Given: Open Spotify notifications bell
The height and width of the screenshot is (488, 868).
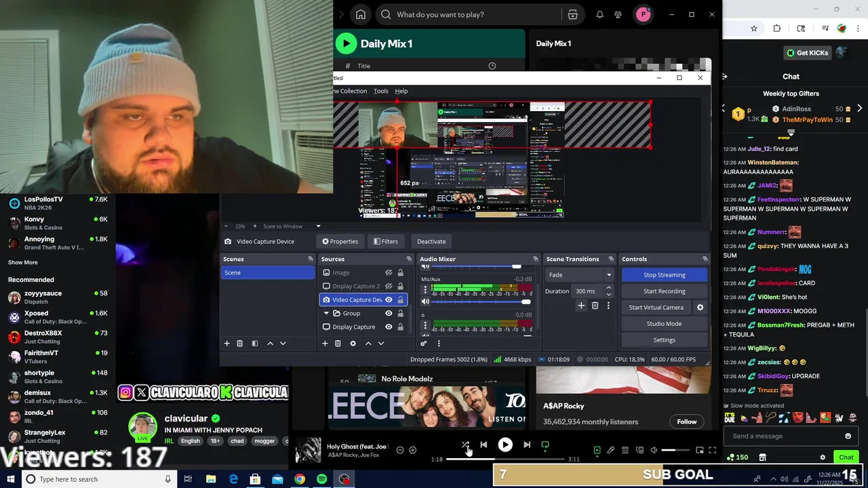Looking at the screenshot, I should point(599,14).
